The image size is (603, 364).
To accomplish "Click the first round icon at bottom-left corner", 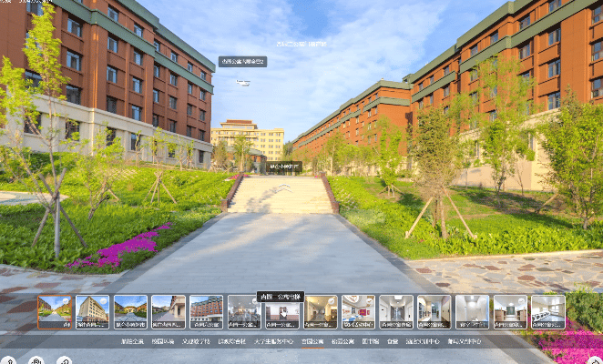I will (x=7, y=360).
